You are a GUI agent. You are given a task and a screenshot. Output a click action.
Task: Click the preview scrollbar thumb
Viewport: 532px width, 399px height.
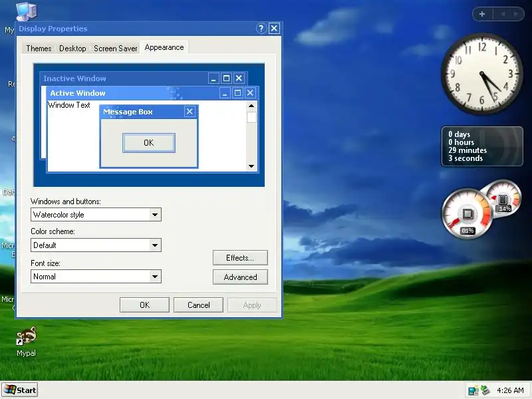251,118
